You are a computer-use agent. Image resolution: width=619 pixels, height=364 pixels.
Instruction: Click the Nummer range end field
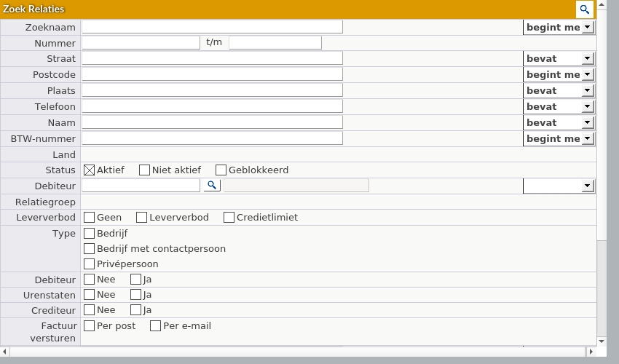[x=275, y=43]
